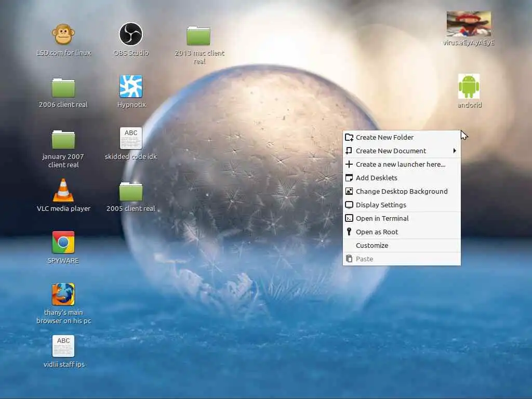The height and width of the screenshot is (399, 532).
Task: Click the 'Hypnotix' label text
Action: 131,105
